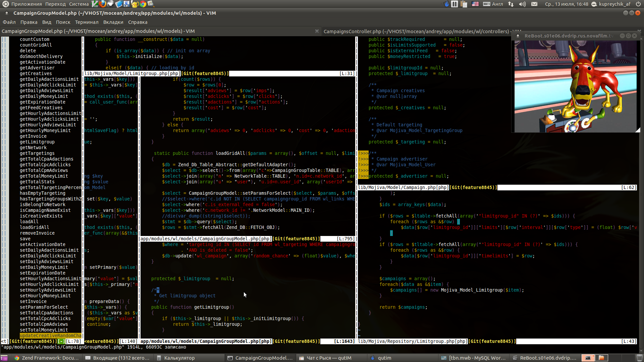Screen dimensions: 644x362
Task: Open the Переход panel menu
Action: 56,4
